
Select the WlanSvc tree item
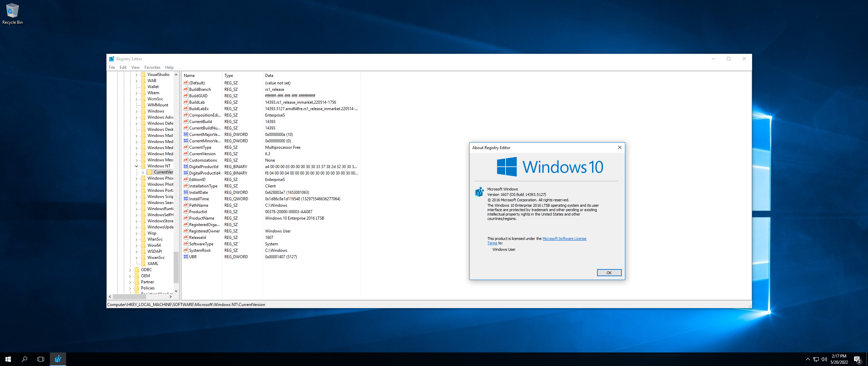(155, 239)
